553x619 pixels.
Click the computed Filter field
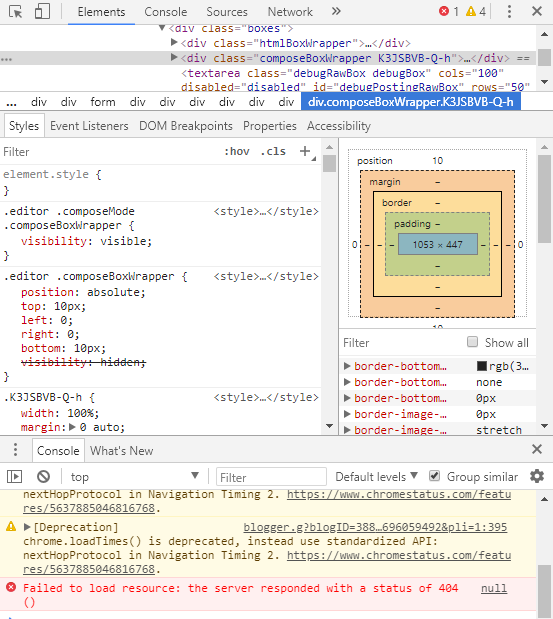coord(401,342)
